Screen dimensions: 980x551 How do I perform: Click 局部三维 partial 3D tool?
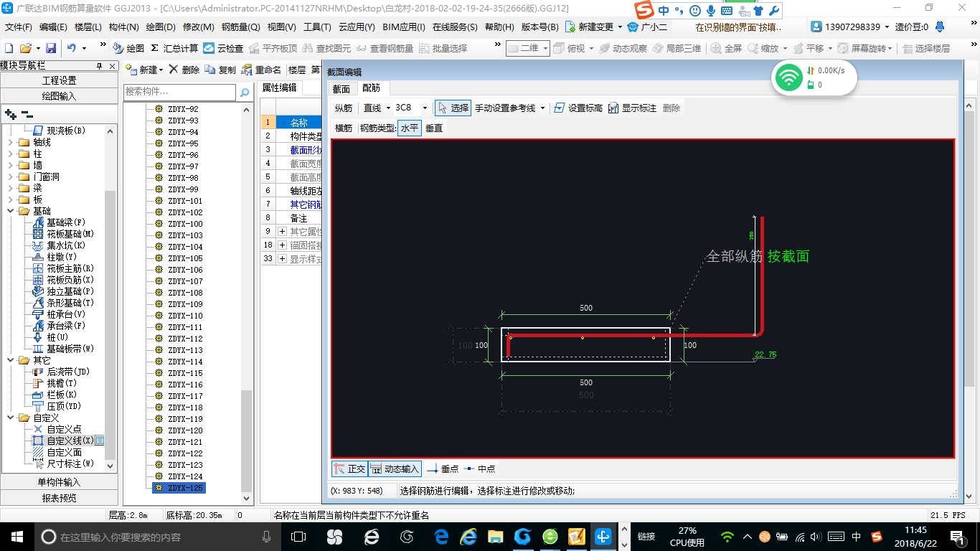tap(677, 48)
